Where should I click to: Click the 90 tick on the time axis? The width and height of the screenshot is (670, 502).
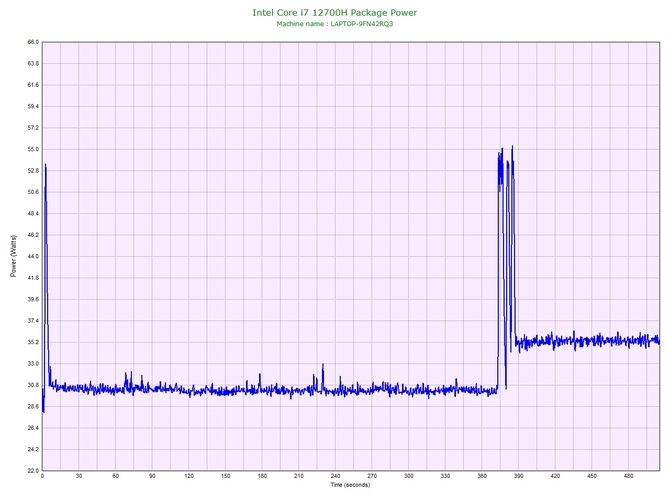152,476
